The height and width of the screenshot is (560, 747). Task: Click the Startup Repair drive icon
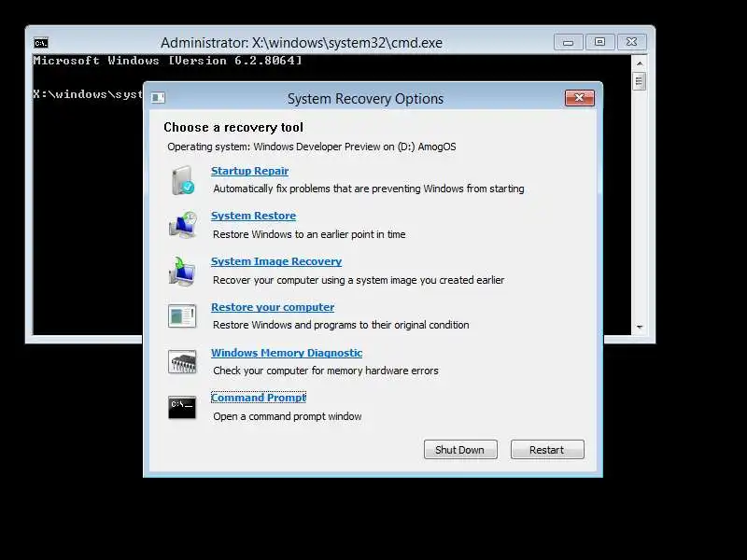[x=183, y=180]
